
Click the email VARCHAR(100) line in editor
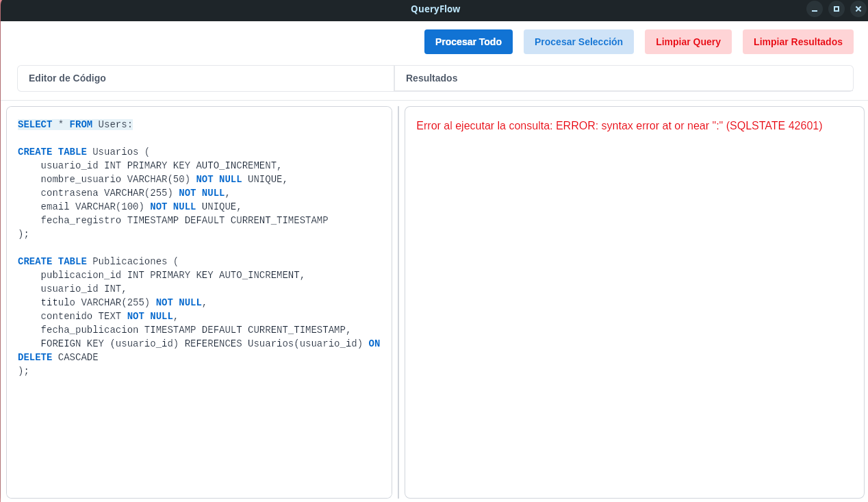click(141, 207)
